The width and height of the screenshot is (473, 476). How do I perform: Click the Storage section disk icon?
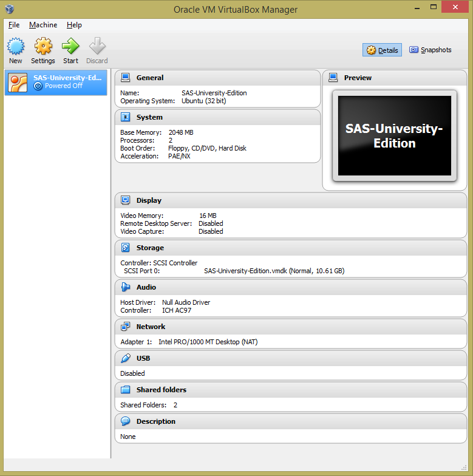(126, 248)
